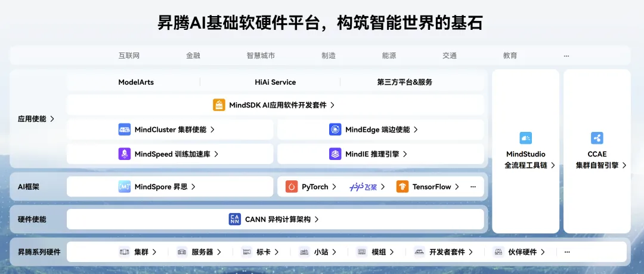Click the MindSpeed rocket icon
This screenshot has height=274, width=644.
tap(125, 154)
